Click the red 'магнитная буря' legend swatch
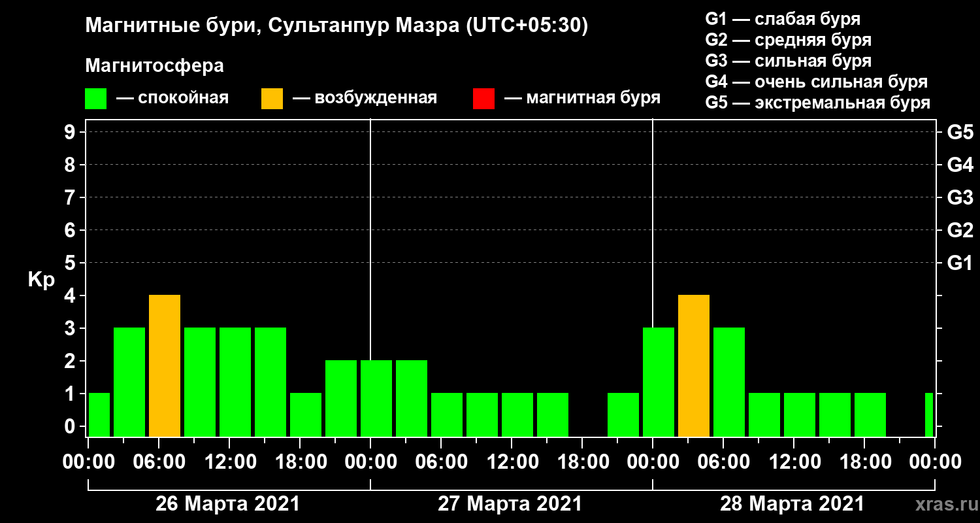The height and width of the screenshot is (523, 980). [x=483, y=99]
